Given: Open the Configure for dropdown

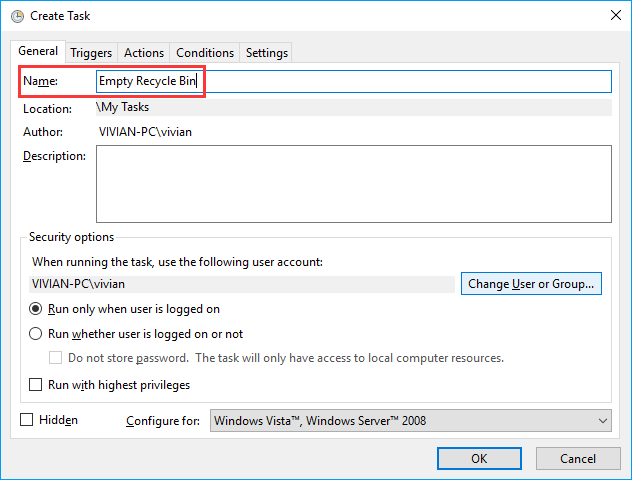Looking at the screenshot, I should pos(411,421).
